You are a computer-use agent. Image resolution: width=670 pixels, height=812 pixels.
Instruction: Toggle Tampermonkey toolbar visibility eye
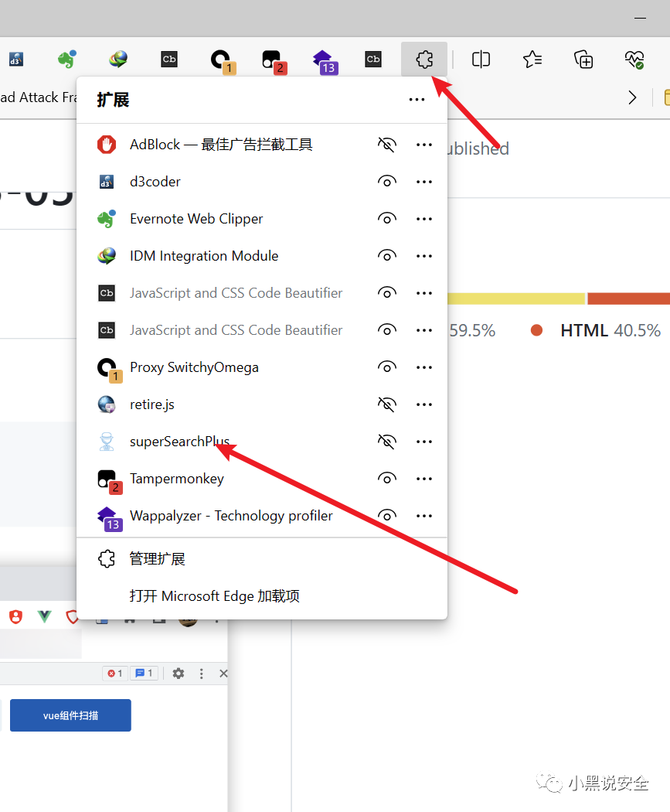(x=387, y=479)
